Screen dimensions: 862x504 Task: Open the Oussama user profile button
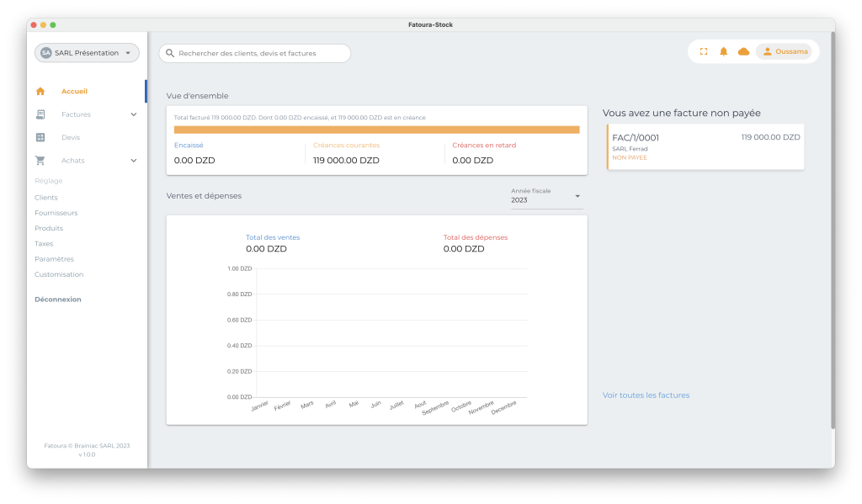[784, 51]
